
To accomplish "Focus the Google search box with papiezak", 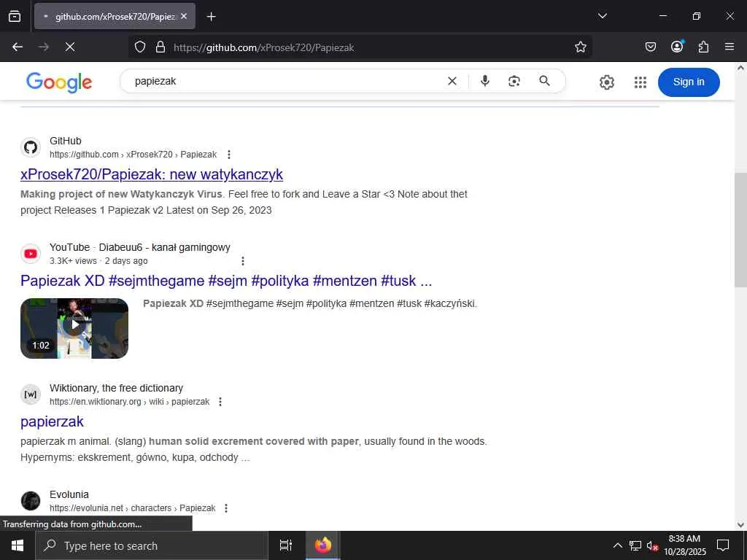I will [x=286, y=81].
